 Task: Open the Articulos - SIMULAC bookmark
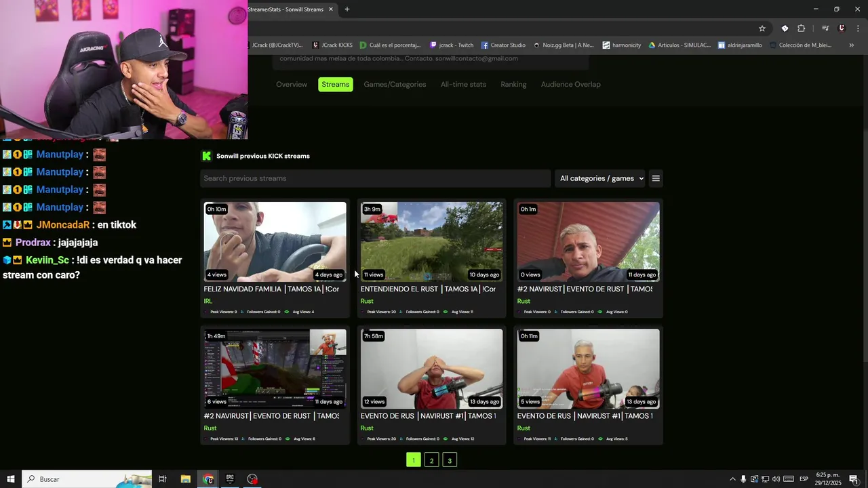point(679,45)
